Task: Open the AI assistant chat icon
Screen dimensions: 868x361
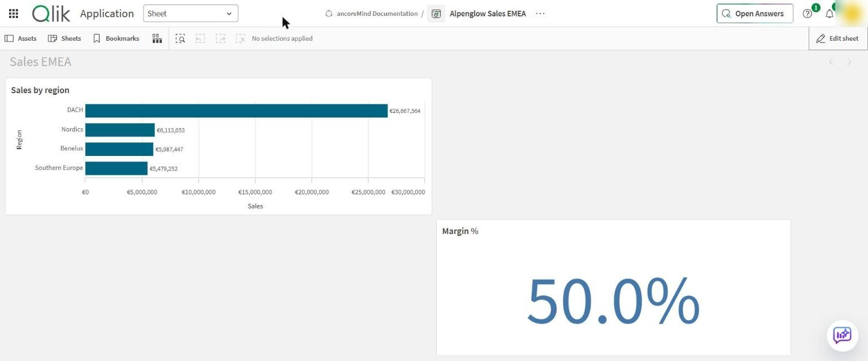Action: coord(843,335)
